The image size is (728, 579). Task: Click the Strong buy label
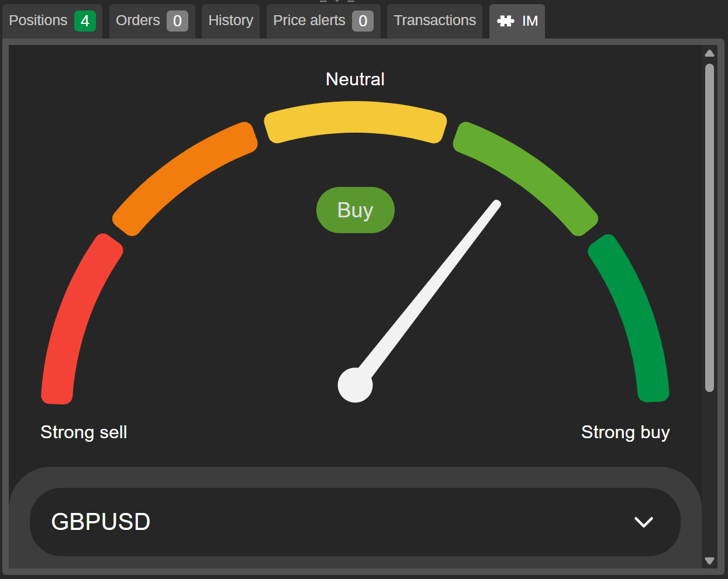coord(625,432)
